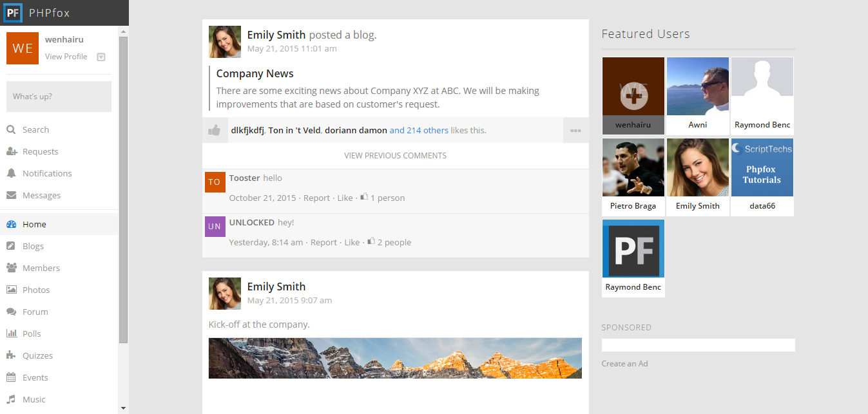Click the sidebar scrollbar down arrow
Image resolution: width=868 pixels, height=414 pixels.
[124, 408]
